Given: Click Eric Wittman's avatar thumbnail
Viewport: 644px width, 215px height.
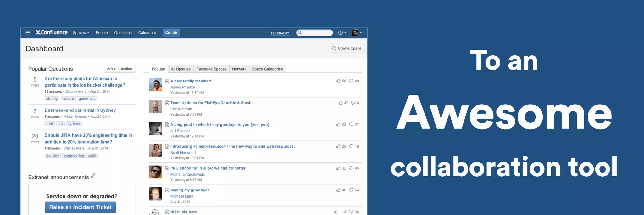Looking at the screenshot, I should pyautogui.click(x=155, y=107).
